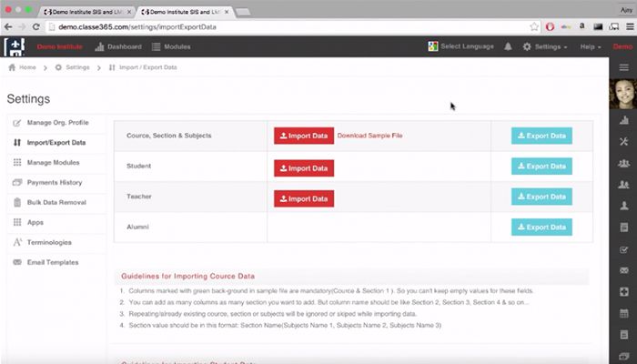Click Demo Institute name in header
Viewport: 637px width, 364px height.
[60, 46]
